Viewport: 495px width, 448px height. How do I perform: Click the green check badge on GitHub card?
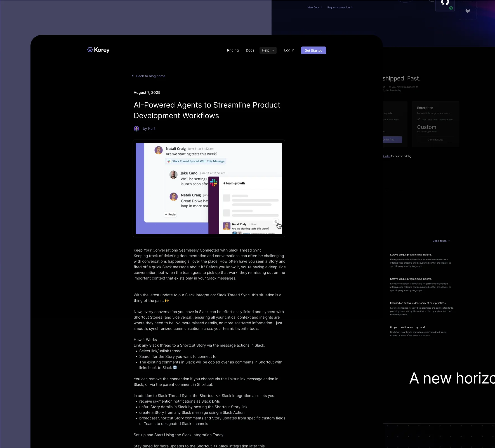[451, 8]
